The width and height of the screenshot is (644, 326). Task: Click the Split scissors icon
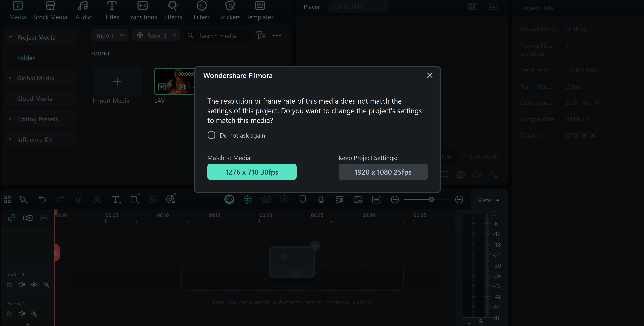[97, 199]
